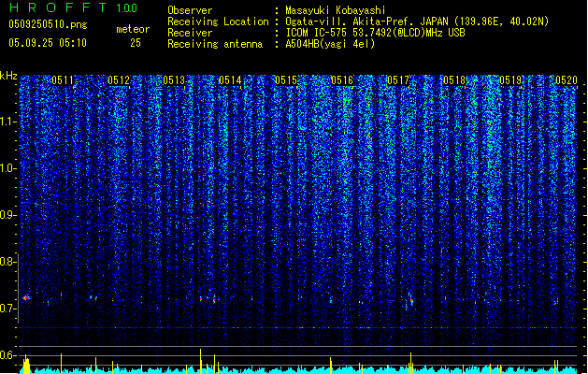588x374 pixels.
Task: Click the 0519 time marker
Action: (510, 80)
